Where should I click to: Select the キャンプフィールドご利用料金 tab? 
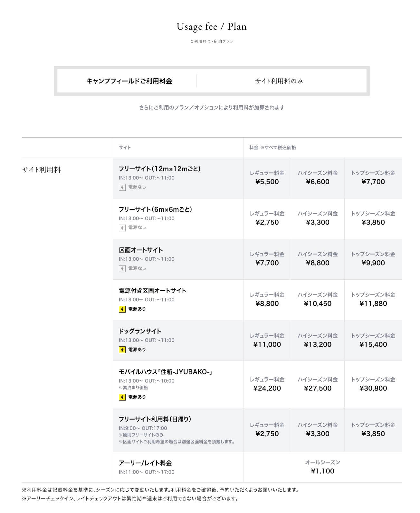[129, 81]
